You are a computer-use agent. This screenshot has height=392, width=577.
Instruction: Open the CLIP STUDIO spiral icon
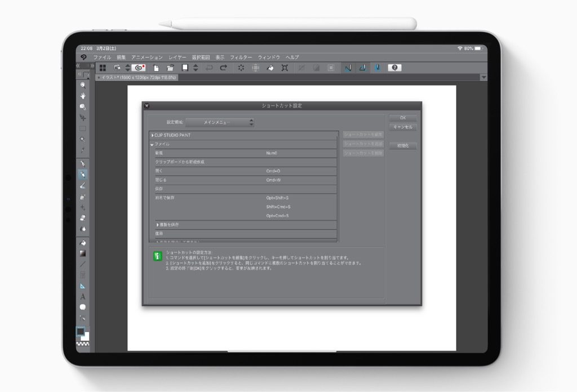139,68
